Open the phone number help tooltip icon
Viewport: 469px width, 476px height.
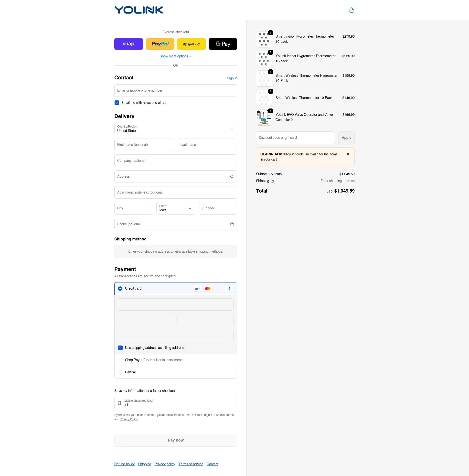pyautogui.click(x=232, y=224)
